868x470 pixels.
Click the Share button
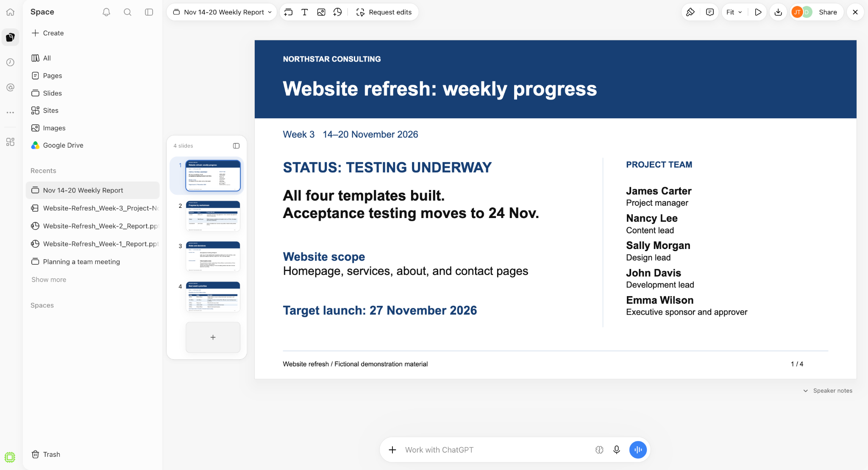pos(828,12)
